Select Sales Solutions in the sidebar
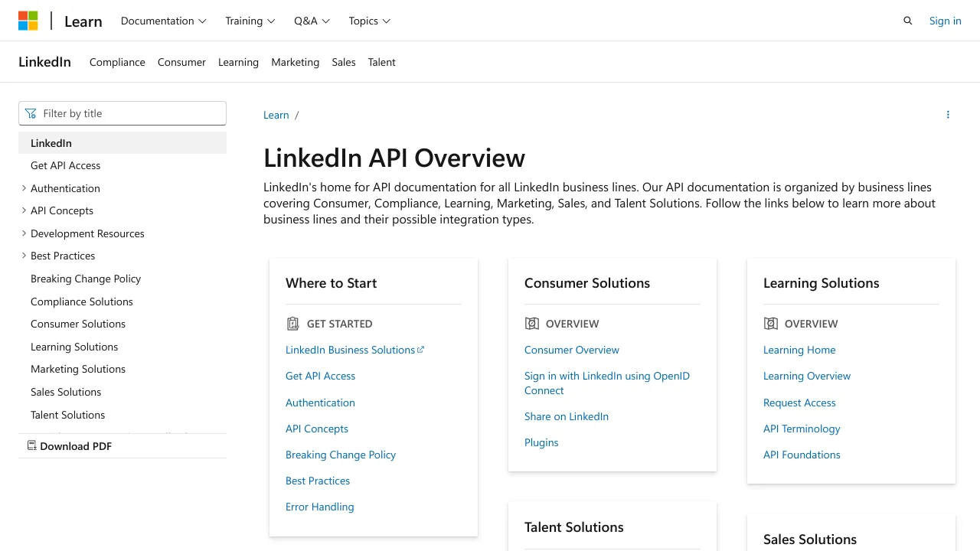 [66, 392]
